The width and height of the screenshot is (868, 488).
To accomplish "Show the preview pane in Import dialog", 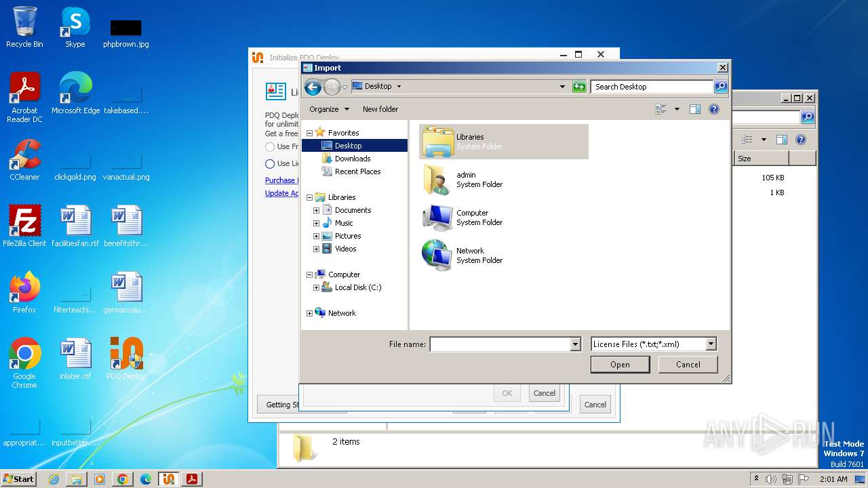I will (x=695, y=109).
